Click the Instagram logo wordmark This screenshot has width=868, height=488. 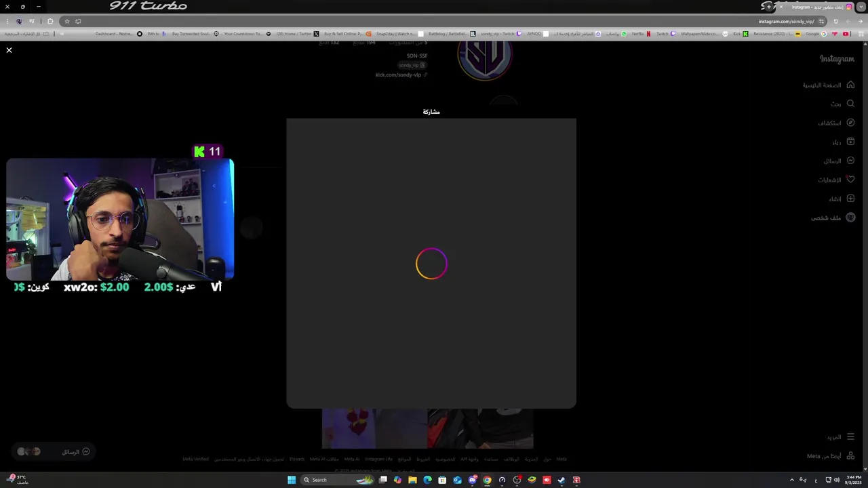pyautogui.click(x=837, y=59)
